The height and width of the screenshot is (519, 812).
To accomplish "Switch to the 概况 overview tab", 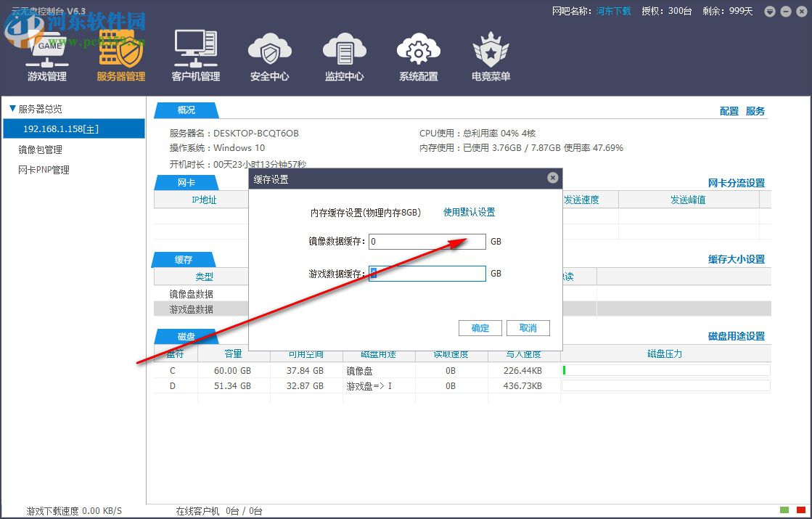I will coord(186,110).
